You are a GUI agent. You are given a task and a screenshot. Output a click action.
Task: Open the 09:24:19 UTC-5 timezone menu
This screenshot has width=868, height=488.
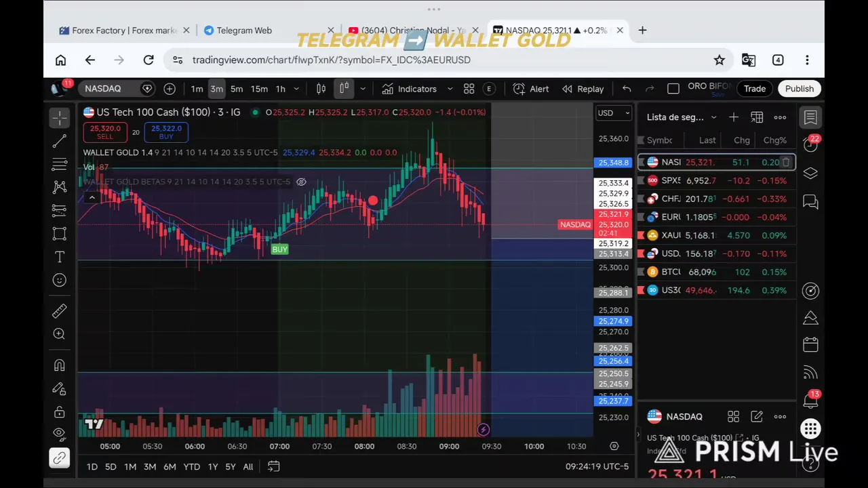tap(597, 466)
